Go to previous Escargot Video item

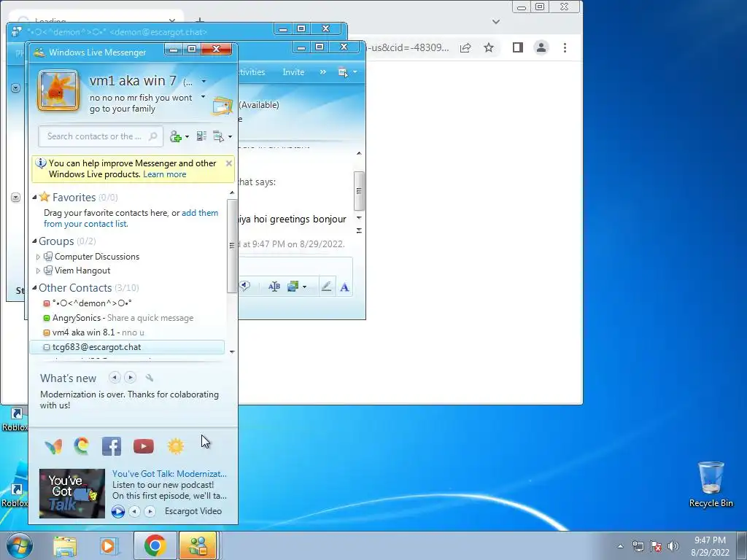135,511
